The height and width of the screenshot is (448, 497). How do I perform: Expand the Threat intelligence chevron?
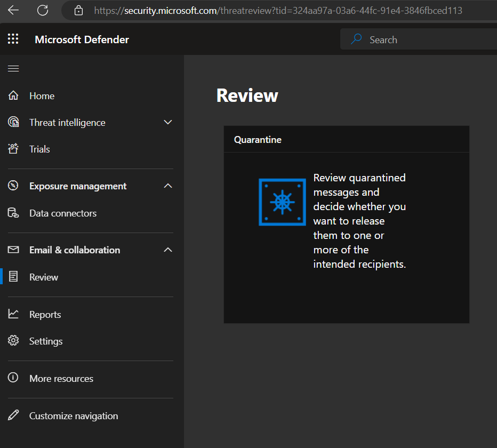[168, 123]
